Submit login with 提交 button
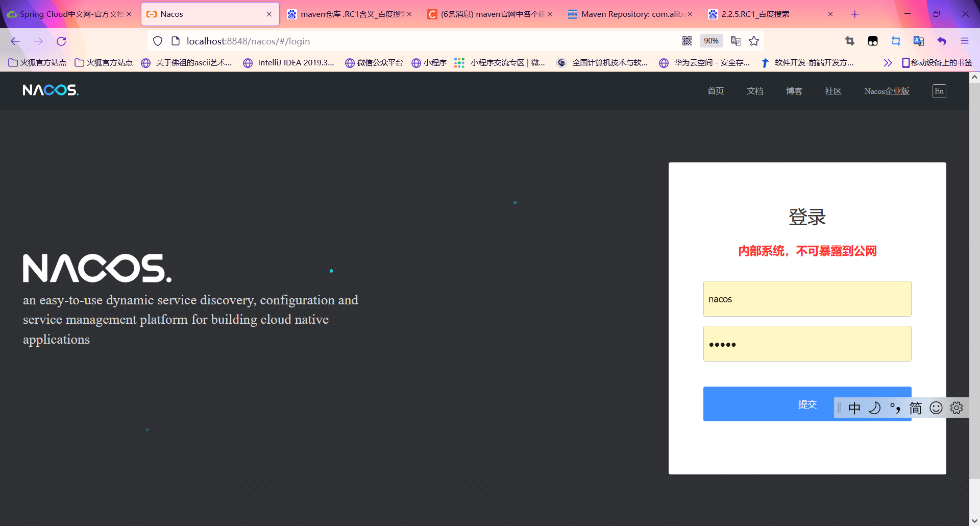This screenshot has width=980, height=526. tap(807, 404)
